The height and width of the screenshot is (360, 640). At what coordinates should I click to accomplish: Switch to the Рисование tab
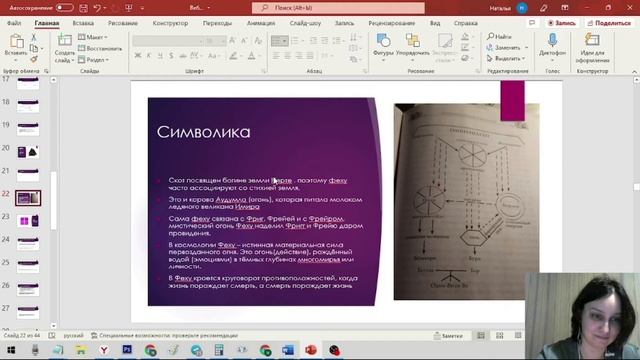tap(122, 23)
